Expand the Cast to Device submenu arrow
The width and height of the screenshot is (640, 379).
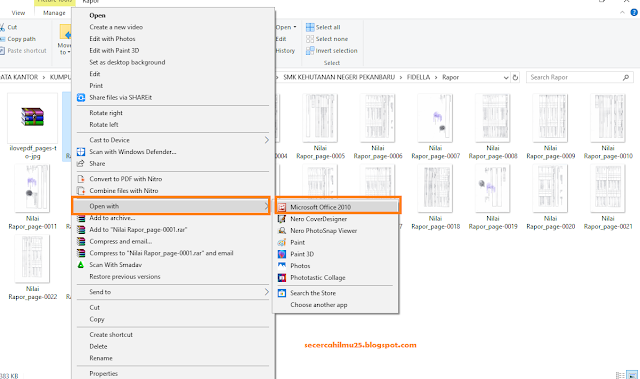[267, 140]
